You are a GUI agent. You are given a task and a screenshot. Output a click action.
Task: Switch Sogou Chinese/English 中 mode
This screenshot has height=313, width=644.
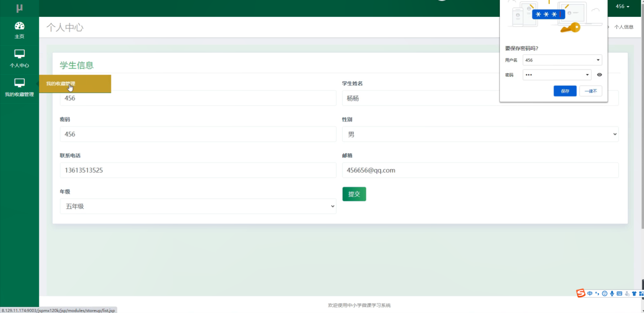tap(590, 294)
